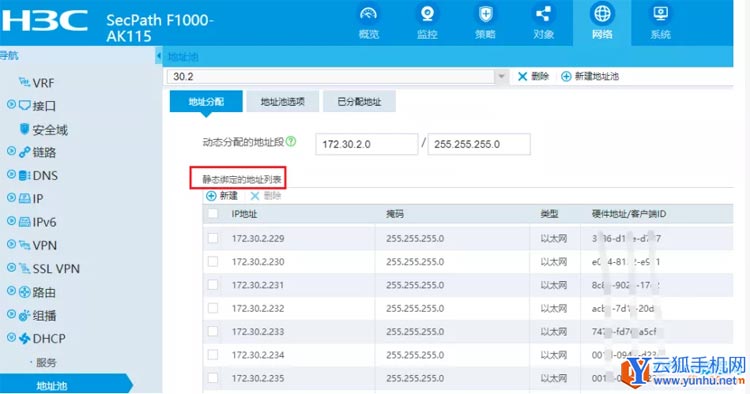Sort by the IP地址 column header
The image size is (750, 394).
click(244, 214)
